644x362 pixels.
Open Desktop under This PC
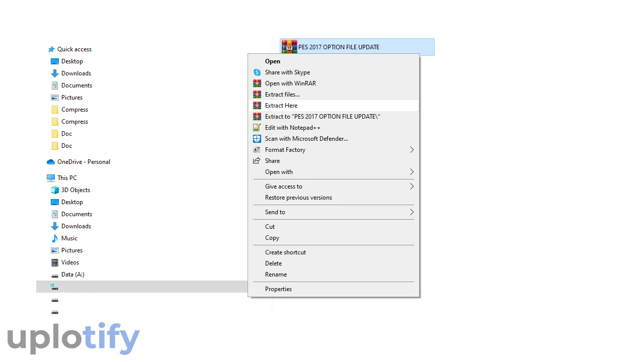[72, 202]
